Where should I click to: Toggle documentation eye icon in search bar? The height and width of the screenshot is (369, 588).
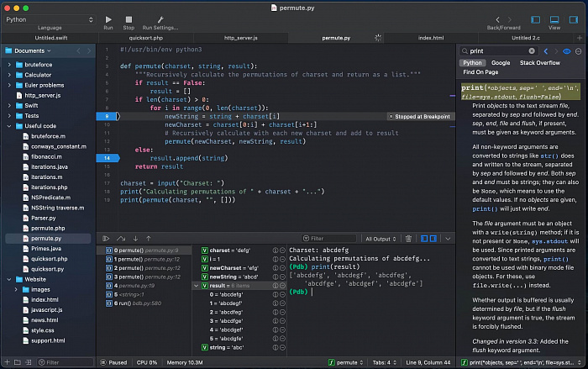click(x=566, y=51)
